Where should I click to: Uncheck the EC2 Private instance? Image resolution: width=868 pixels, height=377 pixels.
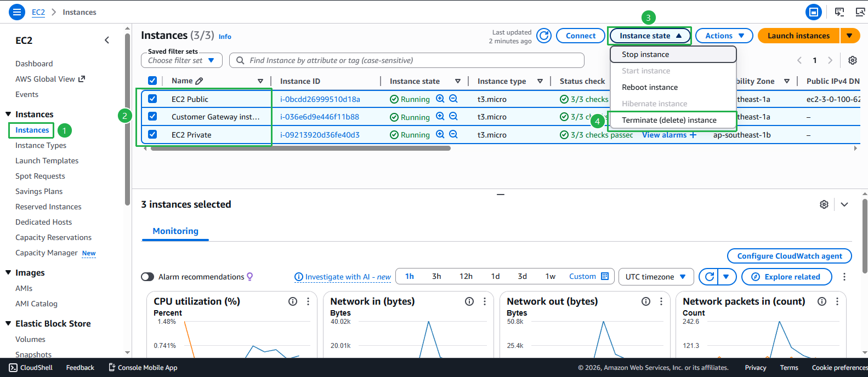pyautogui.click(x=152, y=134)
